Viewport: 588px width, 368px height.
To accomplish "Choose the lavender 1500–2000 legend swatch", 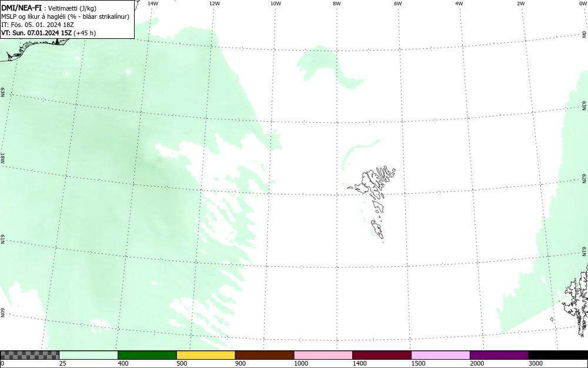I will point(440,355).
